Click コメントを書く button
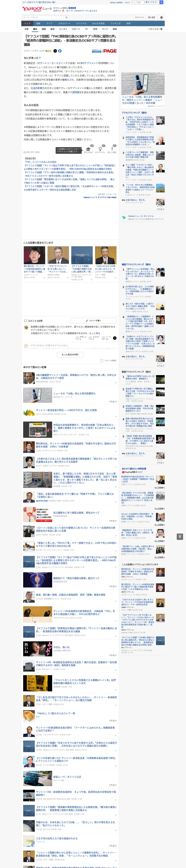The width and height of the screenshot is (186, 868). click(x=93, y=321)
